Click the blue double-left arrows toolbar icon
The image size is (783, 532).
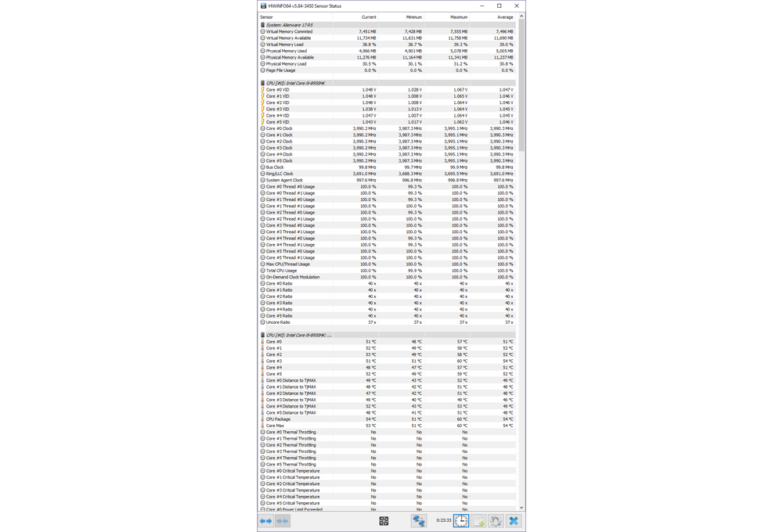tap(266, 520)
